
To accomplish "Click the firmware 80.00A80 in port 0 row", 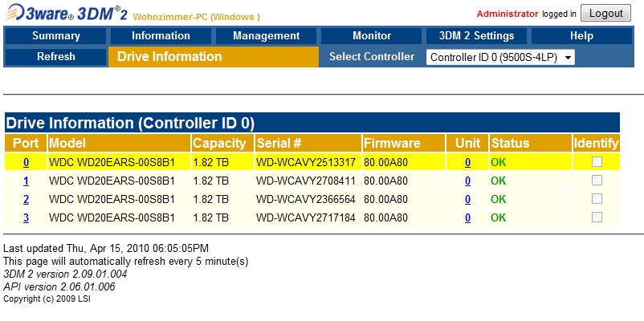I will (x=385, y=163).
